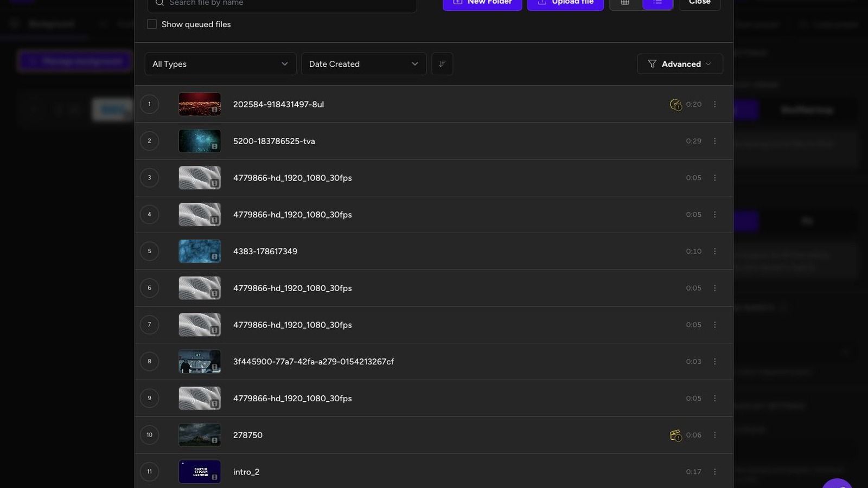The height and width of the screenshot is (488, 868).
Task: Select file name 5200-183786525-tva
Action: pyautogui.click(x=274, y=141)
